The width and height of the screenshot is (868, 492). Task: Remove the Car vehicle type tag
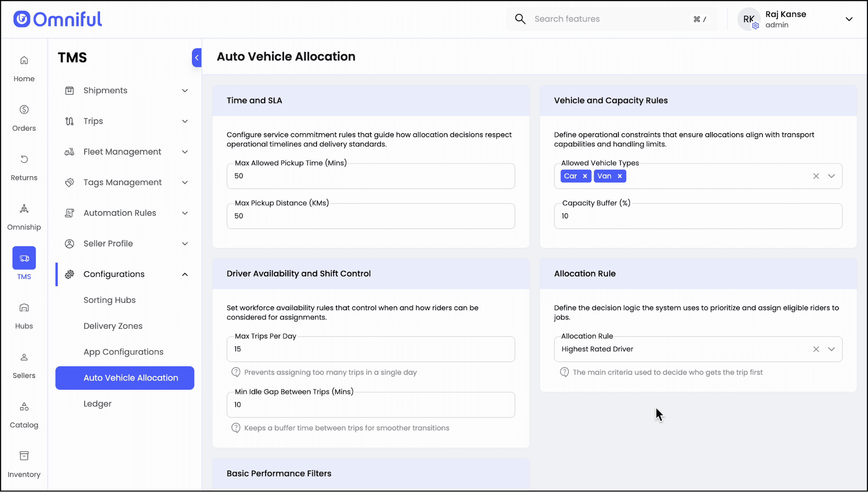click(585, 176)
